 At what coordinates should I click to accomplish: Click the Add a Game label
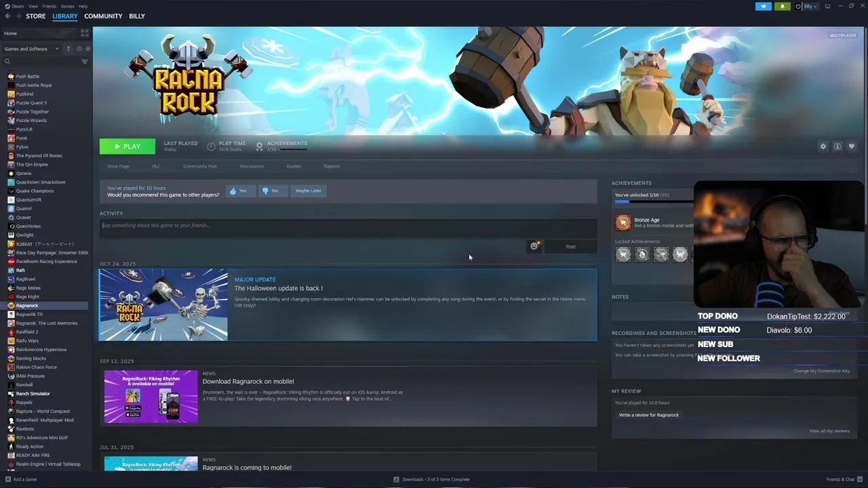(25, 479)
